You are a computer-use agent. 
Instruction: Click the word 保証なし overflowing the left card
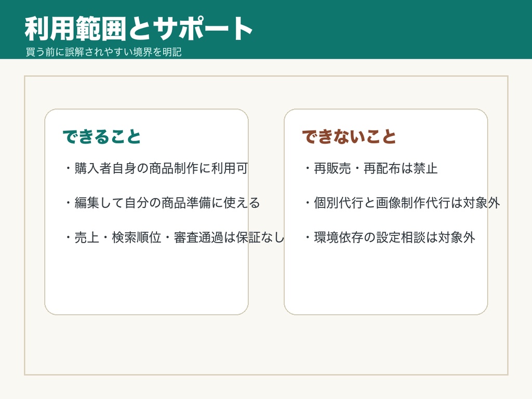(261, 237)
